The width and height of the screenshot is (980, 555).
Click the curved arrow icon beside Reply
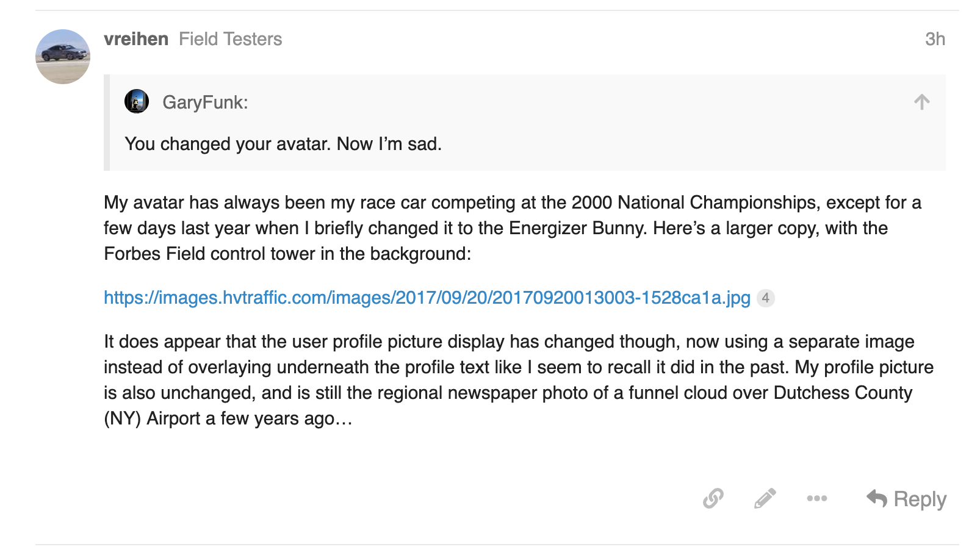click(877, 498)
